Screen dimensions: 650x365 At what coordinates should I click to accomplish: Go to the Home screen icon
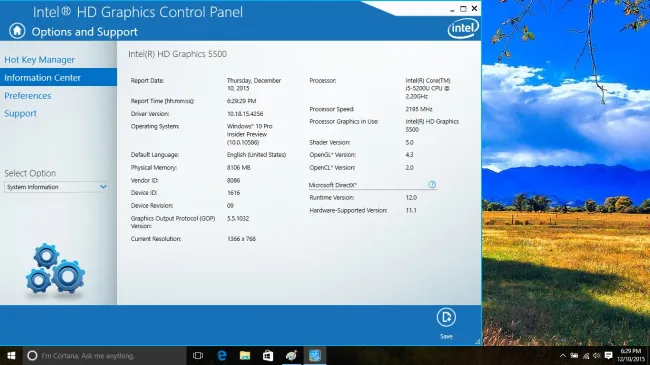click(x=17, y=31)
